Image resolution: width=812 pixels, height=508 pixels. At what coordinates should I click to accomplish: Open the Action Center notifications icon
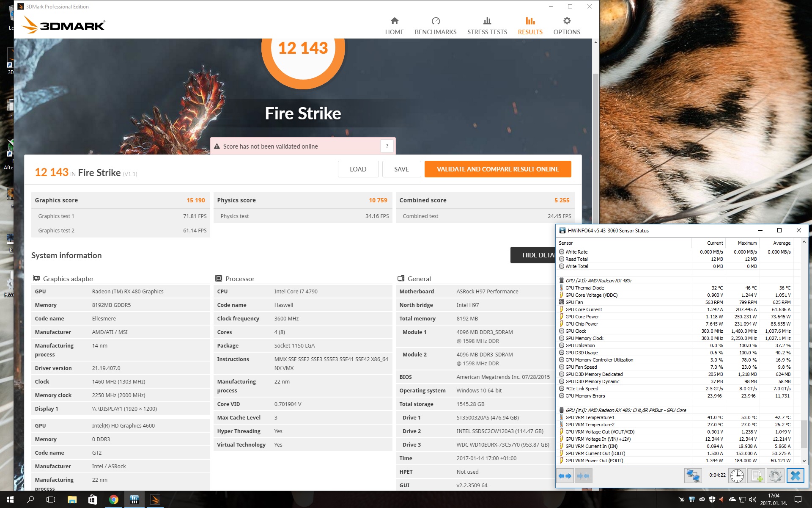pos(798,500)
